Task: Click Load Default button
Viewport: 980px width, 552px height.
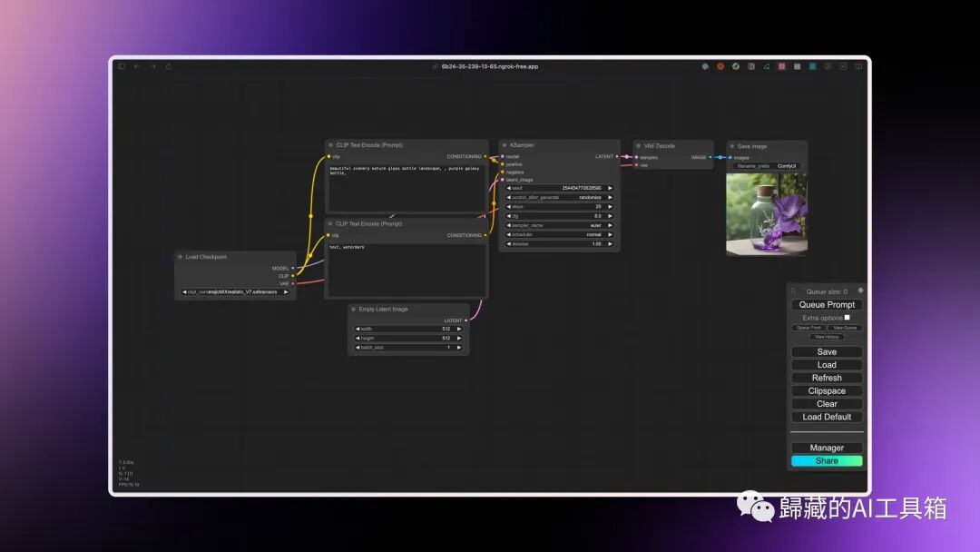Action: [x=827, y=417]
